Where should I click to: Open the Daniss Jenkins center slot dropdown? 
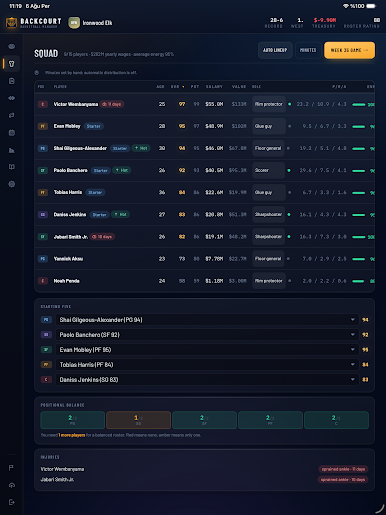pos(207,380)
